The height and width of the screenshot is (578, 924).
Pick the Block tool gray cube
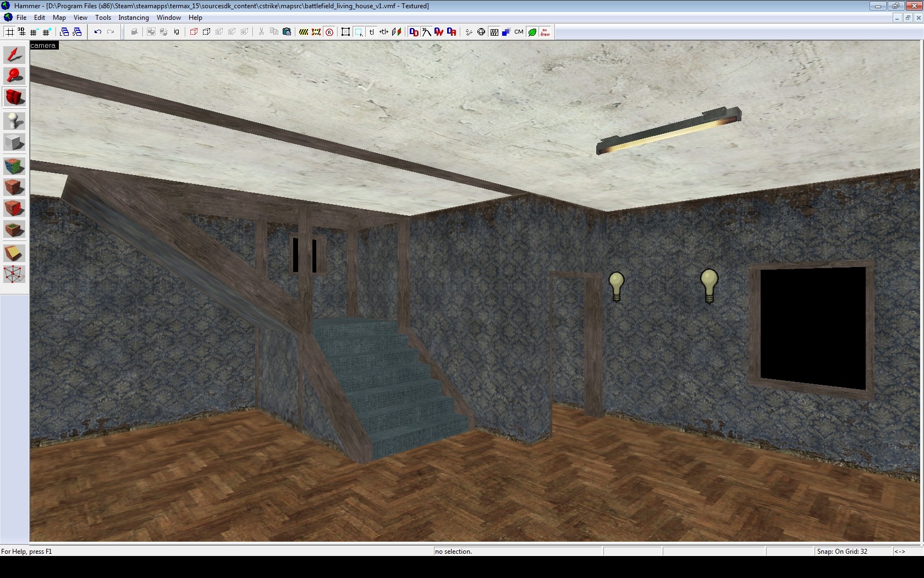14,143
